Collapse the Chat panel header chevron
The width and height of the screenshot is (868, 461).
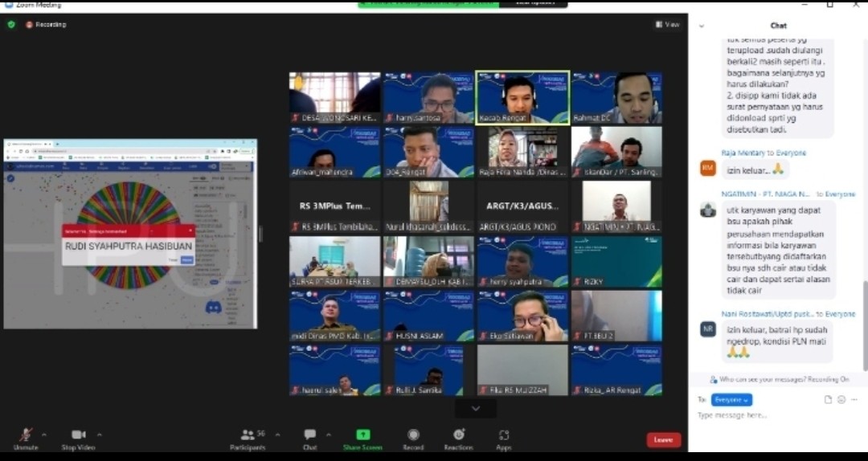click(x=701, y=26)
